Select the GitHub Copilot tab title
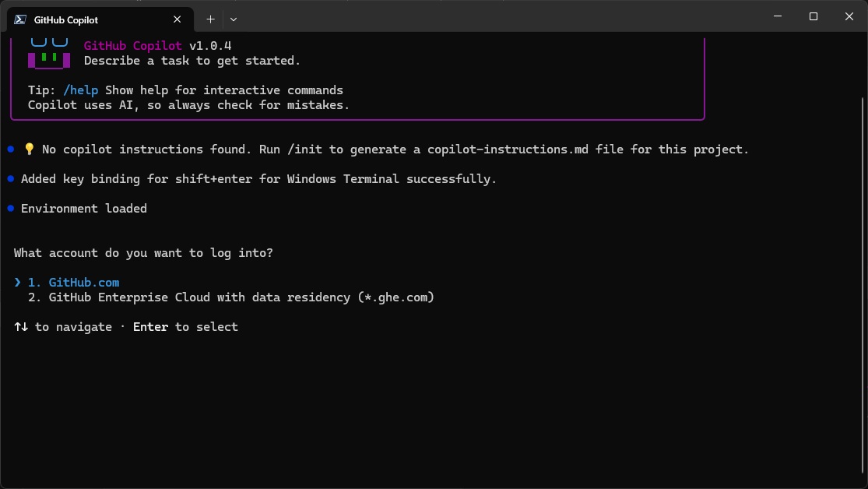The width and height of the screenshot is (868, 489). pos(66,19)
